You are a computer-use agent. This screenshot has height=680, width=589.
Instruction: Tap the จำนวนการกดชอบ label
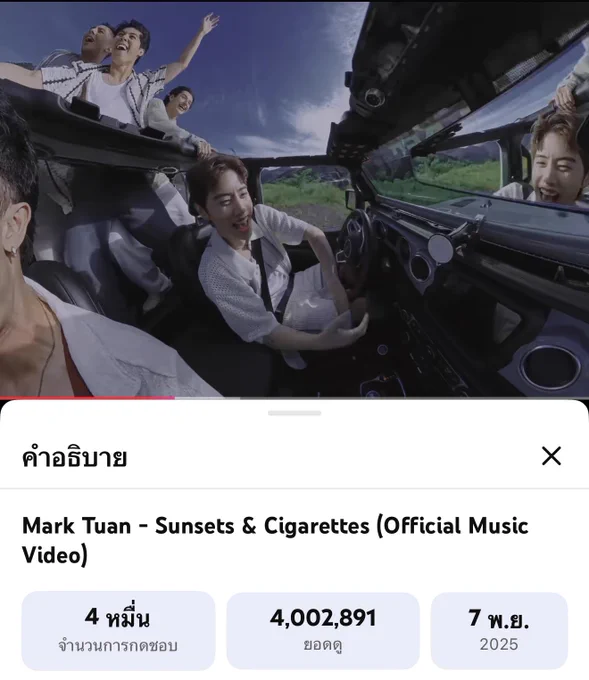[118, 645]
